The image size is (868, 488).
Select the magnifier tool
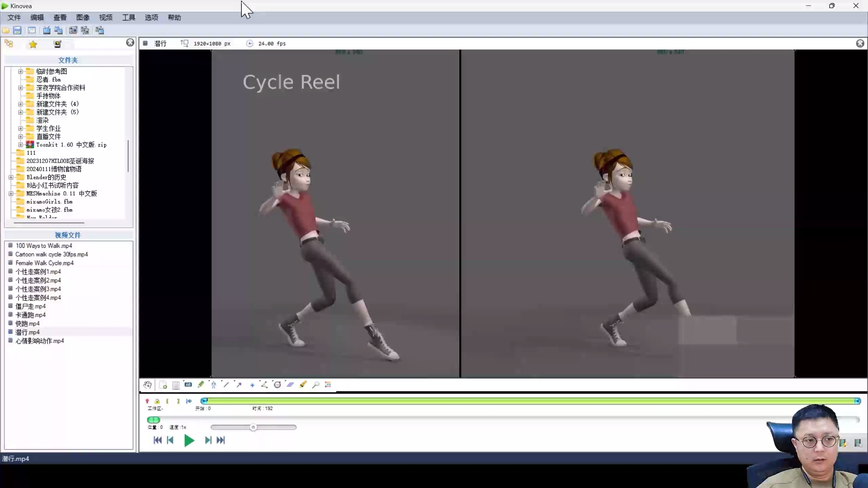[316, 384]
